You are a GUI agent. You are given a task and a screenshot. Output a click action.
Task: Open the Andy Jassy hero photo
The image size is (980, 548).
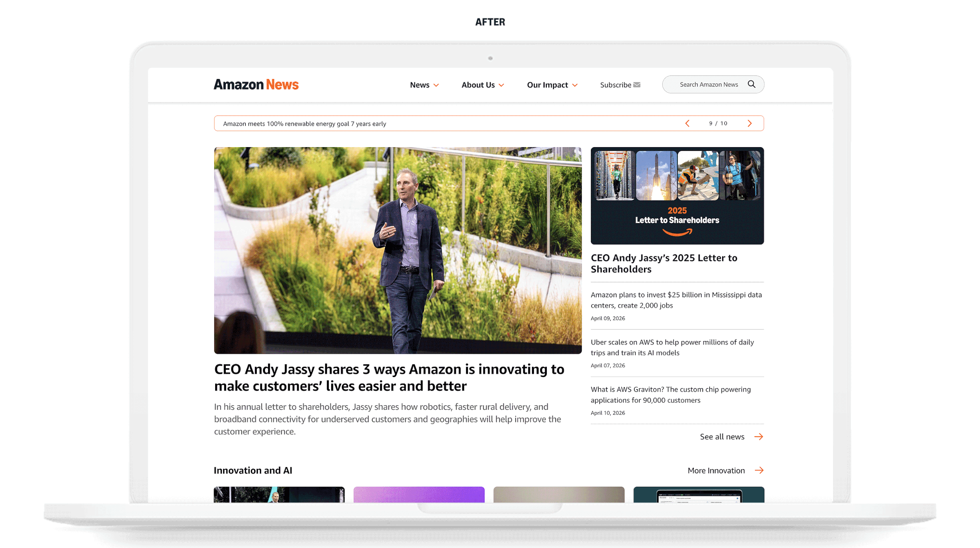click(397, 250)
